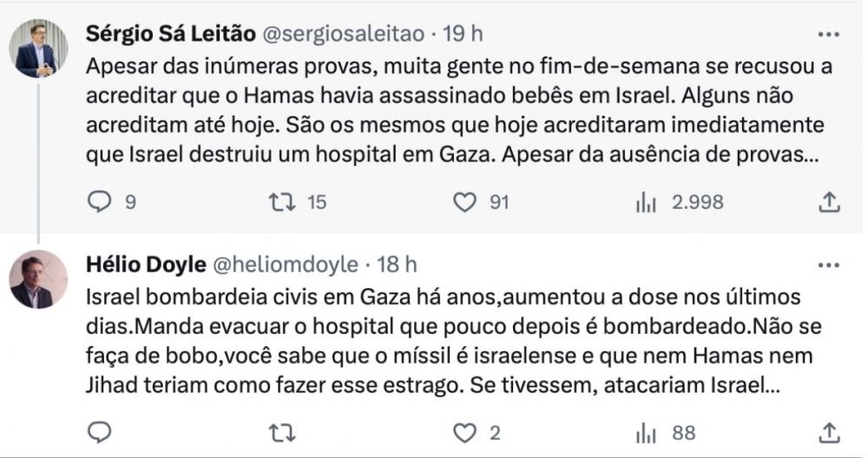Reply to Sérgio Sá Leitão's tweet
This screenshot has width=868, height=458.
[101, 202]
